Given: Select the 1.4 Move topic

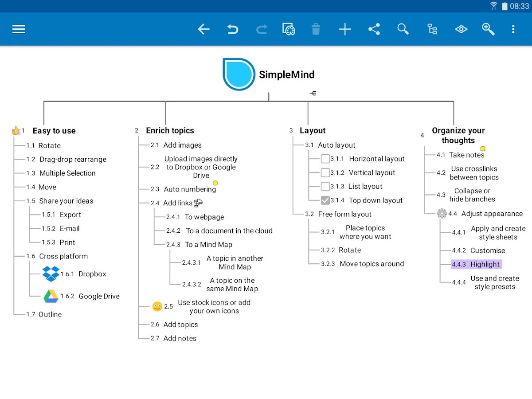Looking at the screenshot, I should pos(47,187).
